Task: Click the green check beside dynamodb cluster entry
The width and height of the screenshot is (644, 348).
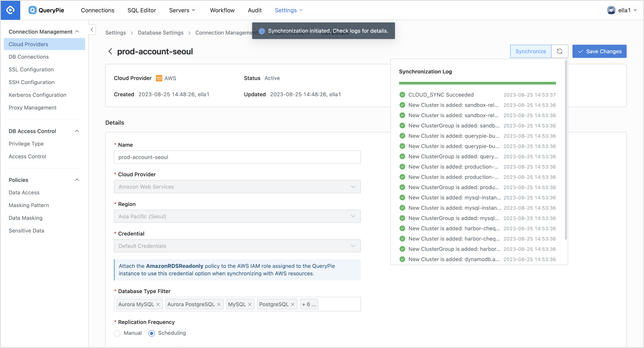Action: [402, 259]
